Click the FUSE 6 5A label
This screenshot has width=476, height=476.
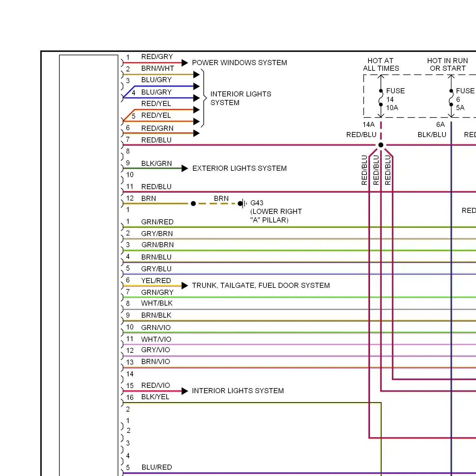point(465,99)
